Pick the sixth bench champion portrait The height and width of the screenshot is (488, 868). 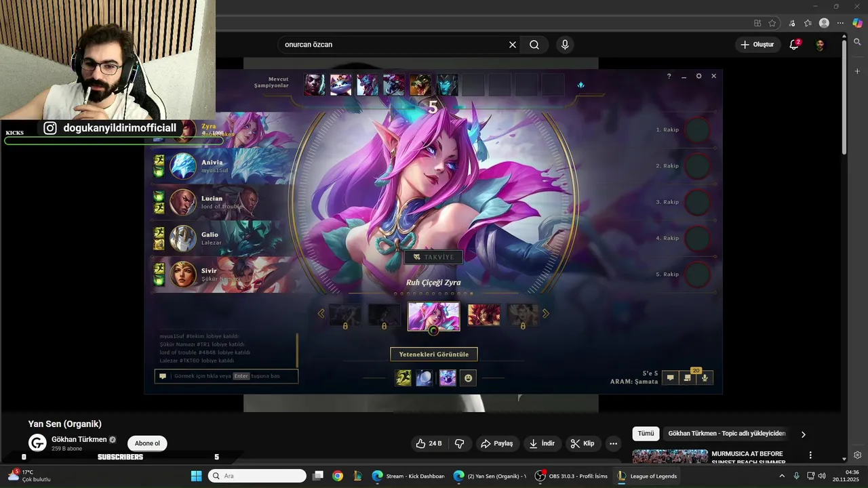point(447,85)
